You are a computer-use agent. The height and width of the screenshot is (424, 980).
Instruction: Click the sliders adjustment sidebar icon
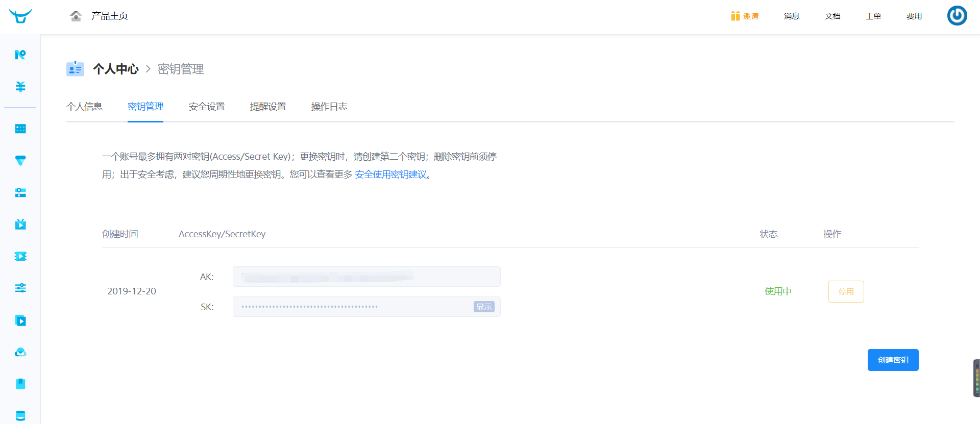20,288
